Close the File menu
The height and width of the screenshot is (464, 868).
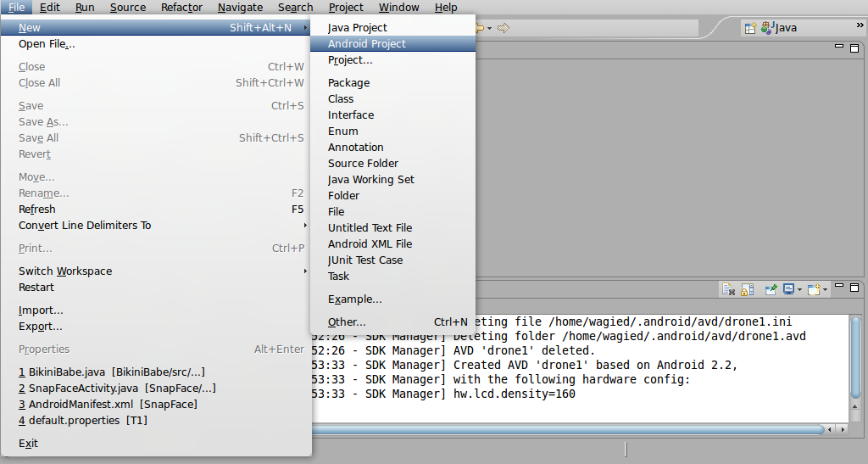click(x=17, y=7)
